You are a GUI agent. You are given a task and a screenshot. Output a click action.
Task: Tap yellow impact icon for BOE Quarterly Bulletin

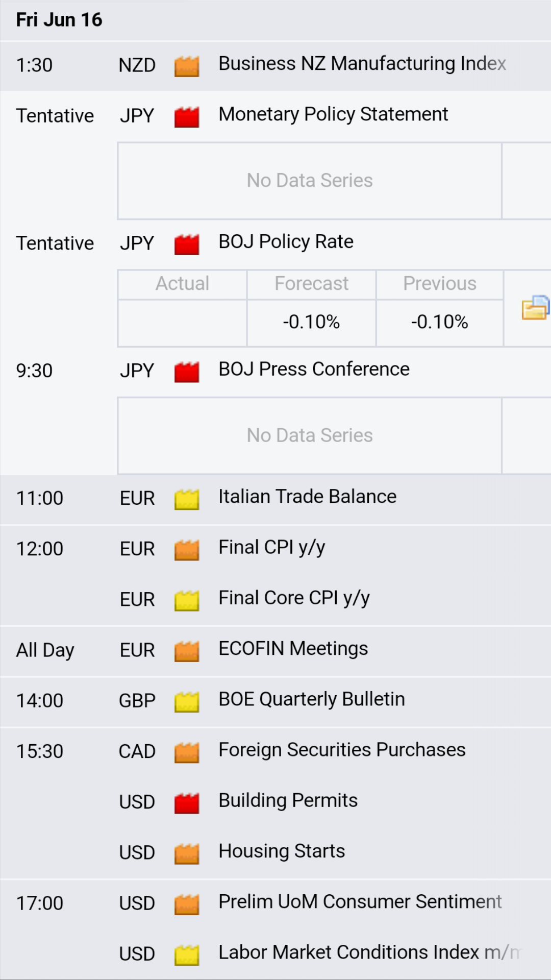(x=187, y=702)
